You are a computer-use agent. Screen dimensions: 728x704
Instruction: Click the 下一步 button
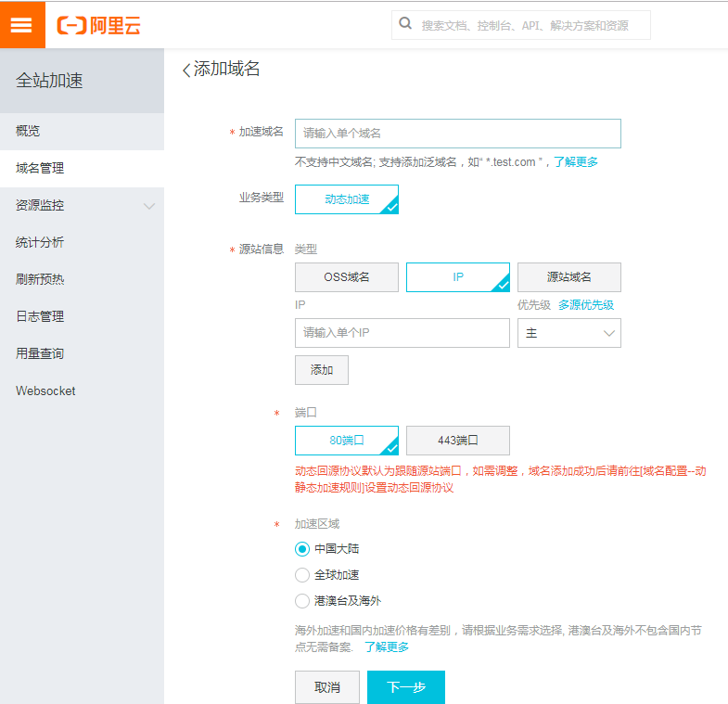point(405,687)
